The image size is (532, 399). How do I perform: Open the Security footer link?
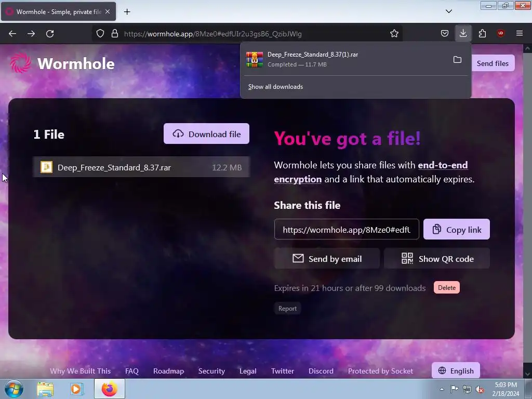212,371
